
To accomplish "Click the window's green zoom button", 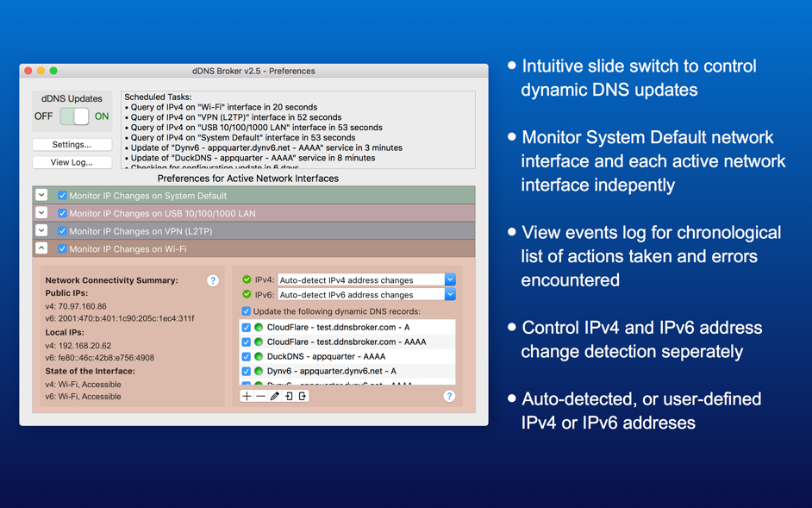I will [x=53, y=71].
